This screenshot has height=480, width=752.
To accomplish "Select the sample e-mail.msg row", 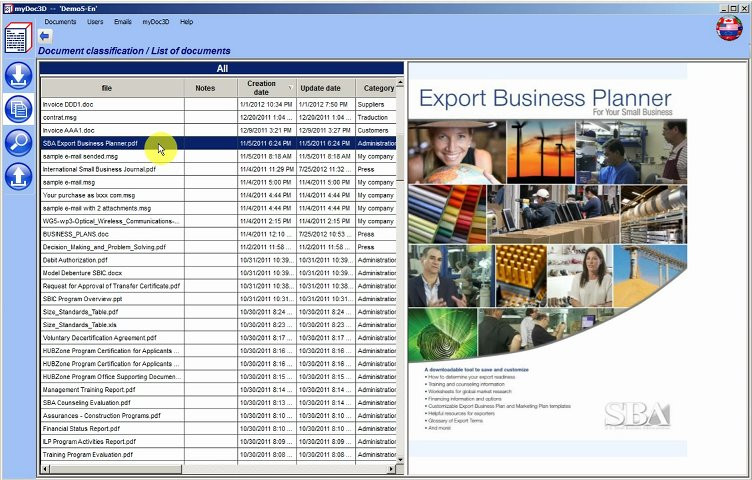I will click(x=219, y=182).
